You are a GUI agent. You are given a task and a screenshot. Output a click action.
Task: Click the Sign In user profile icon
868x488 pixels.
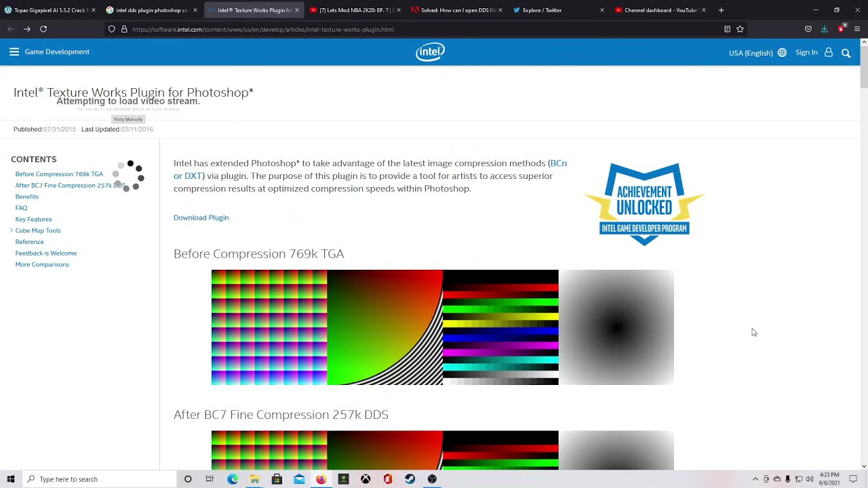coord(829,52)
